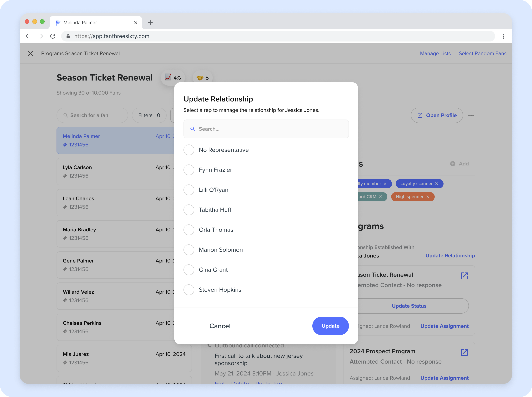Image resolution: width=532 pixels, height=397 pixels.
Task: Click ticket icon under Mia Juarez
Action: pos(65,363)
